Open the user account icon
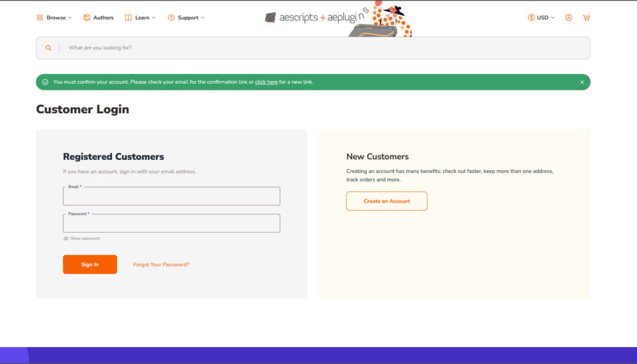 [x=569, y=18]
